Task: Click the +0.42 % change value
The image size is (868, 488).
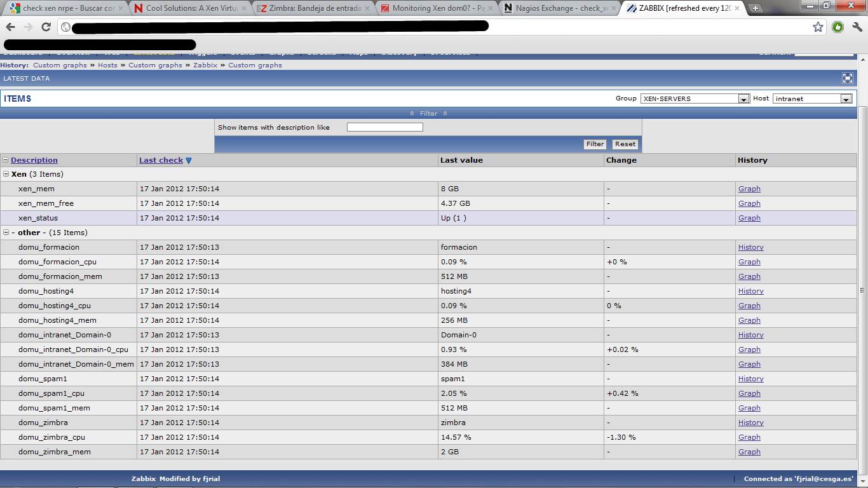Action: point(623,393)
